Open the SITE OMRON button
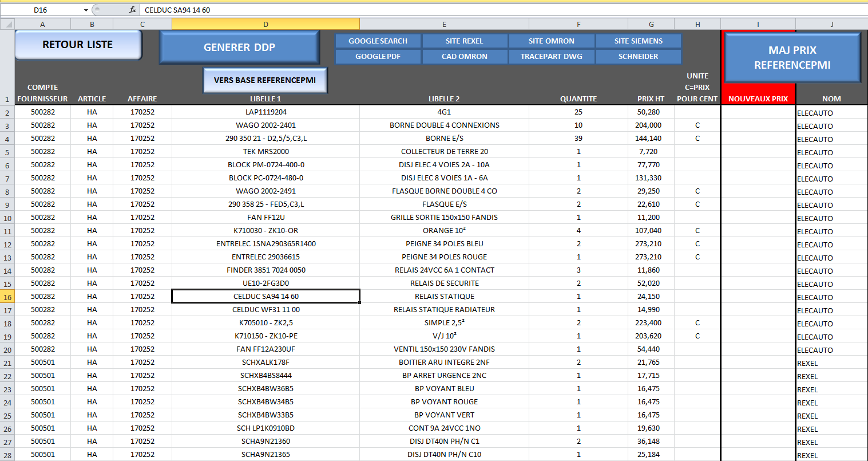The image size is (868, 461). (552, 41)
